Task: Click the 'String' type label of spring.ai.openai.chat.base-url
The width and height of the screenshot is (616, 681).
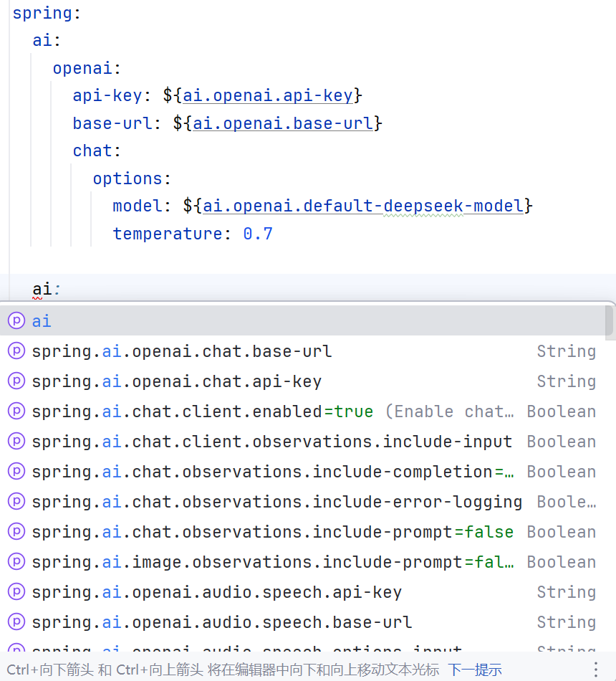Action: click(x=567, y=351)
